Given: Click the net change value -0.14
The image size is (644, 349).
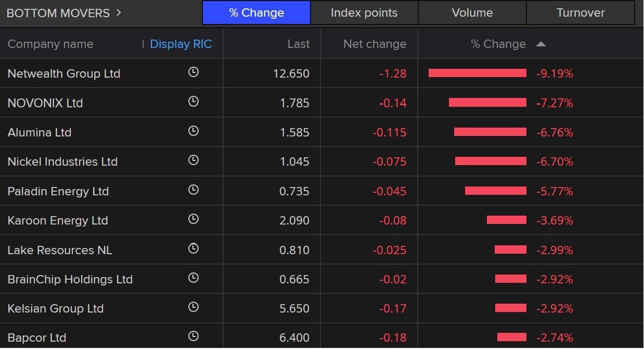Looking at the screenshot, I should point(393,103).
